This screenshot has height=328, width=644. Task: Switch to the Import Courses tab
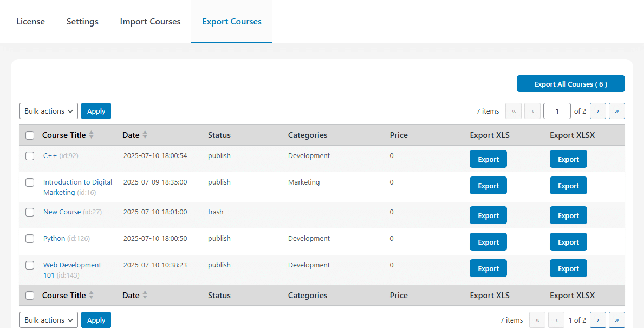point(151,21)
